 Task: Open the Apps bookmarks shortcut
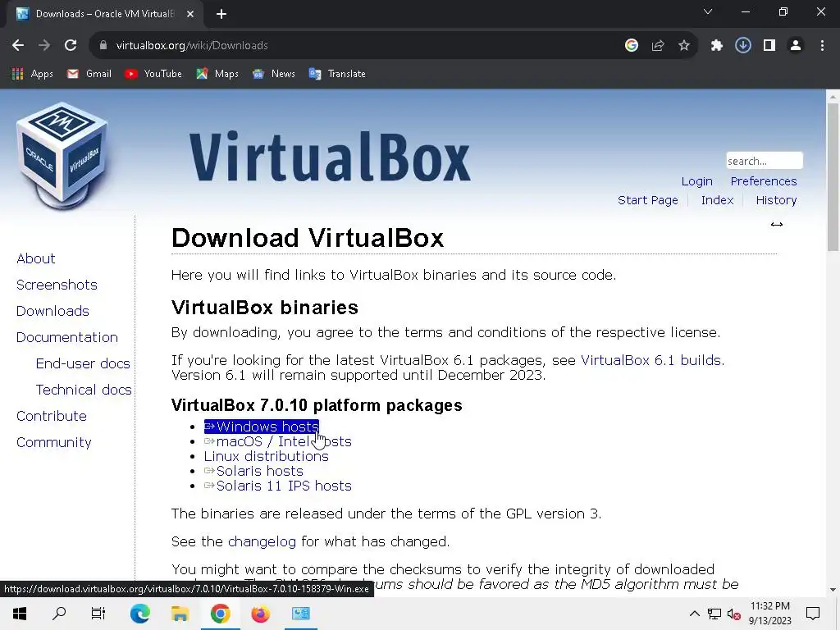[x=32, y=74]
